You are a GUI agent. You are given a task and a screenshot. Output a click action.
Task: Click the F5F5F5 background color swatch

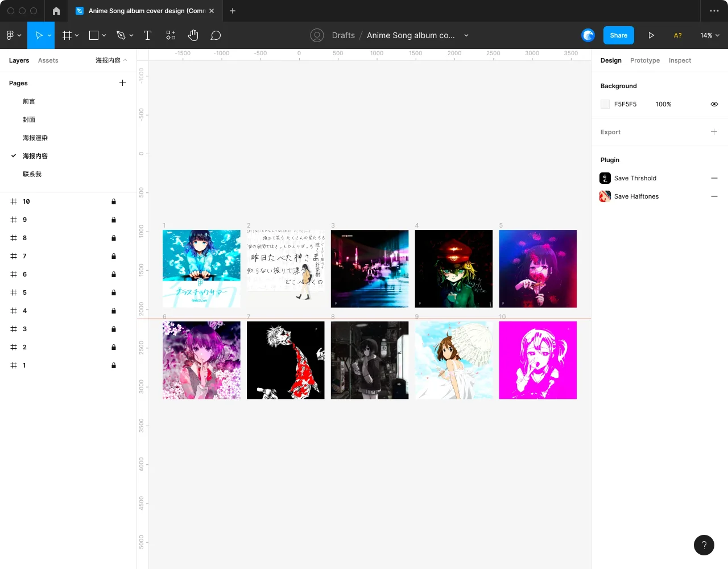tap(605, 104)
